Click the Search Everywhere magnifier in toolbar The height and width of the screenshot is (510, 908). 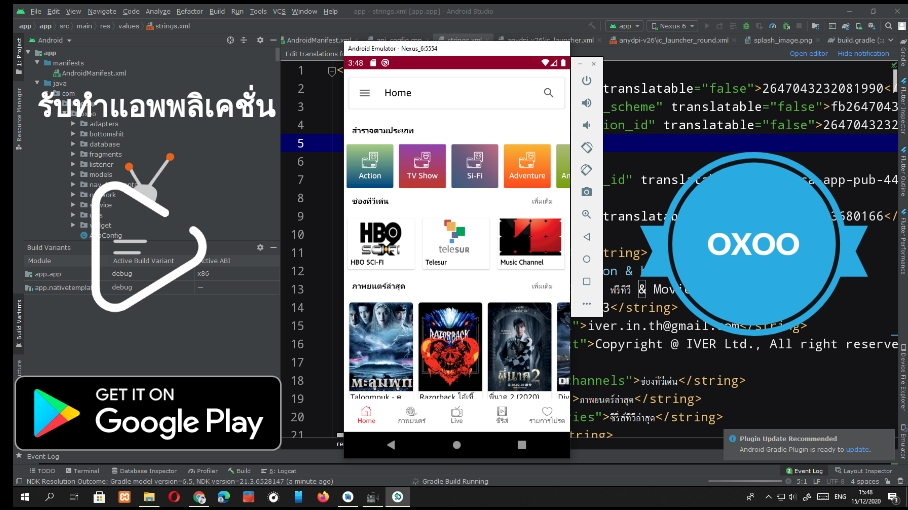pyautogui.click(x=888, y=26)
